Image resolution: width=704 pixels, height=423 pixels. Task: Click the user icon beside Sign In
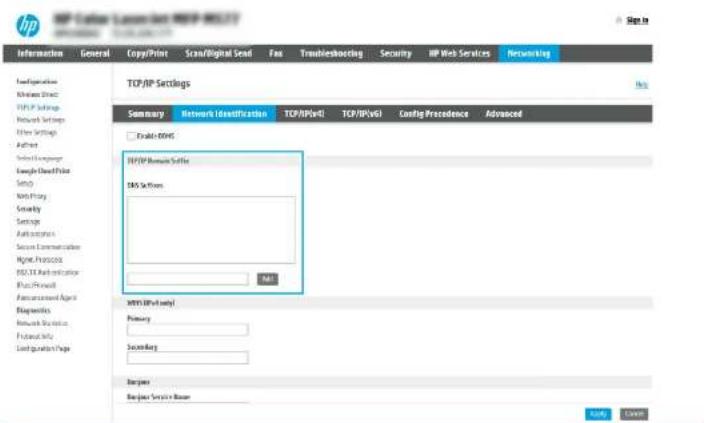tap(618, 20)
